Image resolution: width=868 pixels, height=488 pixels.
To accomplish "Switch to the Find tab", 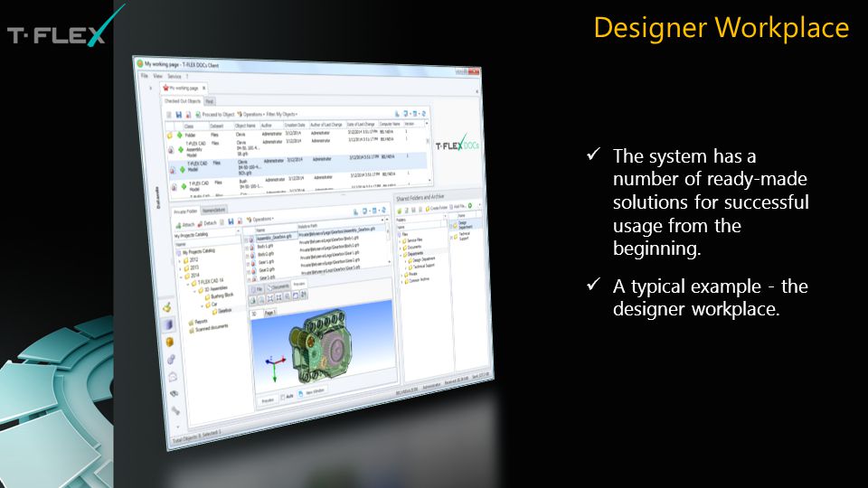I will click(x=209, y=102).
